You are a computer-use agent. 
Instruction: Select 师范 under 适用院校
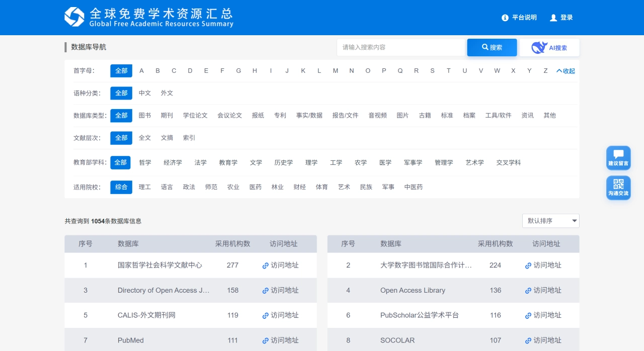click(x=211, y=187)
